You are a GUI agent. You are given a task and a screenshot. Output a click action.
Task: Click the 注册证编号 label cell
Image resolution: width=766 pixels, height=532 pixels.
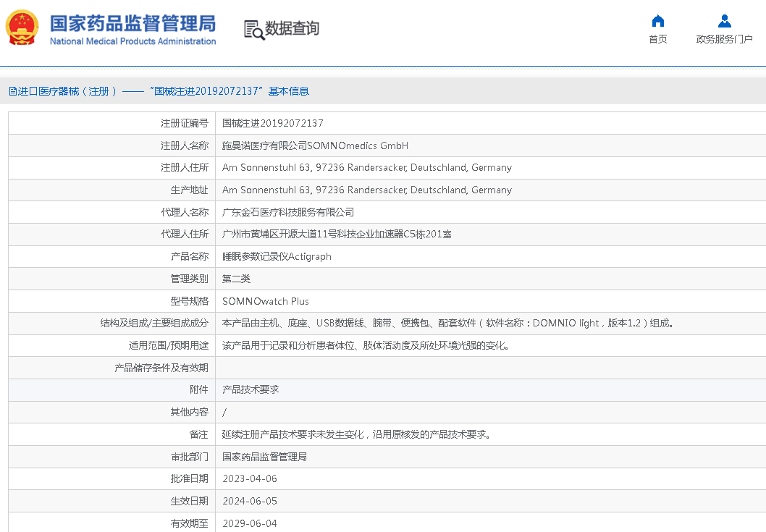coord(112,123)
